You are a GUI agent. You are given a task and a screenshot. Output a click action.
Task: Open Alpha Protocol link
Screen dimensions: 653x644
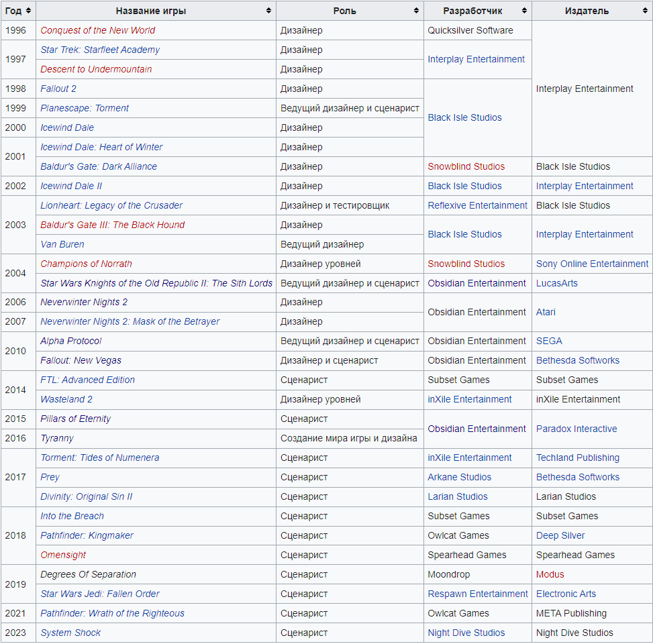(x=70, y=341)
